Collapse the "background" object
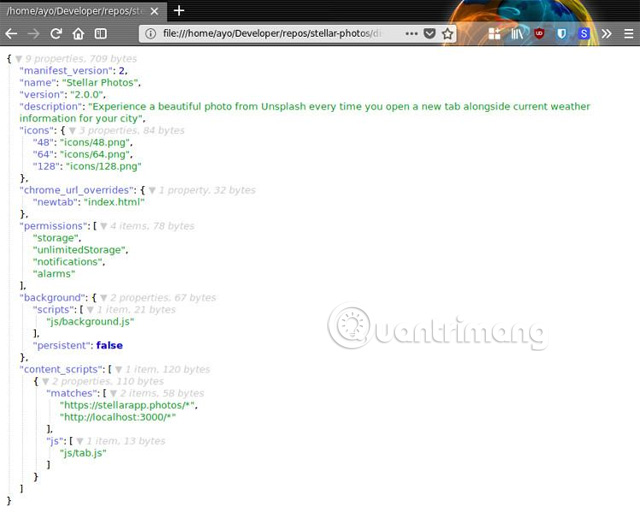 coord(104,298)
